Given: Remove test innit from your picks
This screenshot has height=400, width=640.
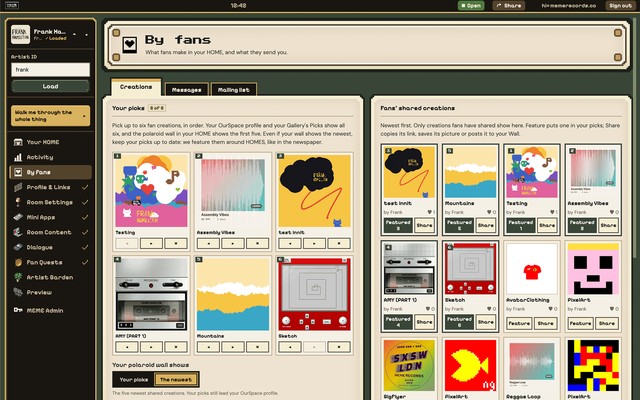Looking at the screenshot, I should pos(339,244).
